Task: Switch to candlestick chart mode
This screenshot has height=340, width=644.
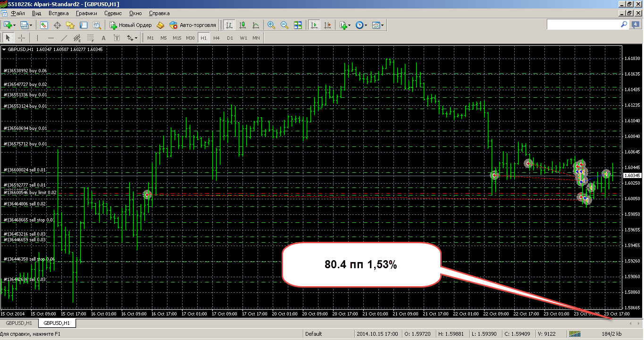Action: coord(243,25)
